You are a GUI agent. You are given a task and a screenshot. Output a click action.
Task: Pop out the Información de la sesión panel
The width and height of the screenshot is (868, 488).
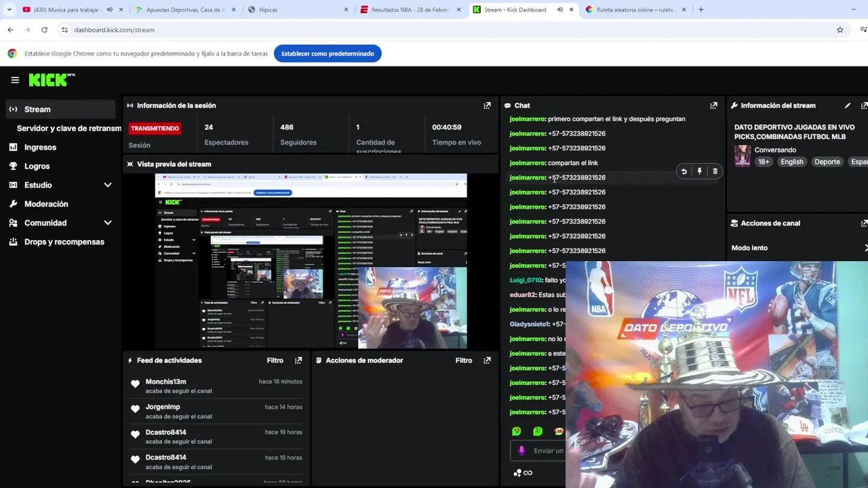pos(487,106)
